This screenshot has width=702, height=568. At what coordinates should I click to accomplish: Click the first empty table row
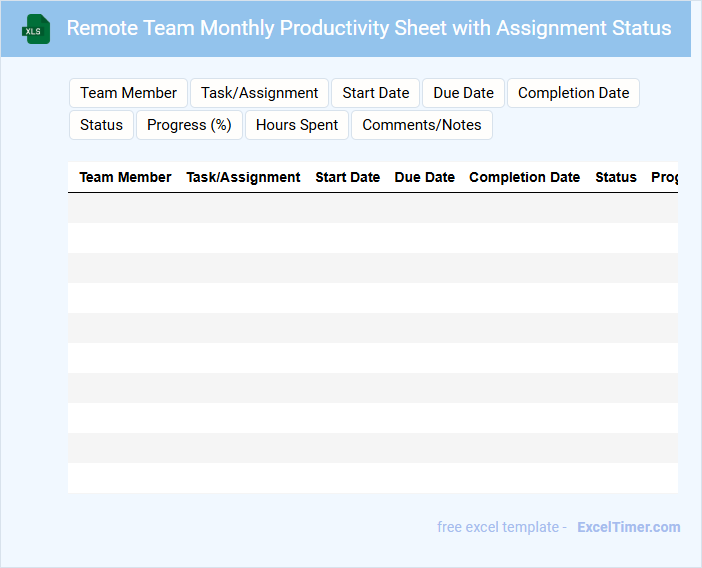coord(372,208)
